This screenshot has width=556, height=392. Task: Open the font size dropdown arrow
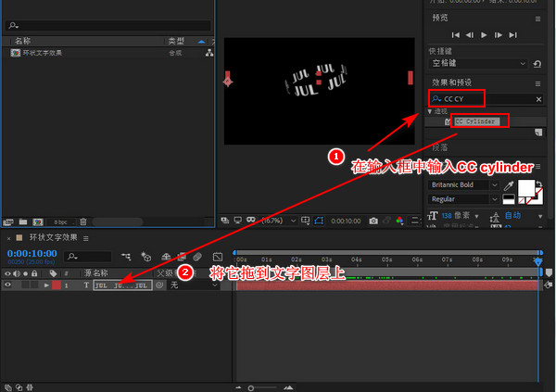click(476, 216)
